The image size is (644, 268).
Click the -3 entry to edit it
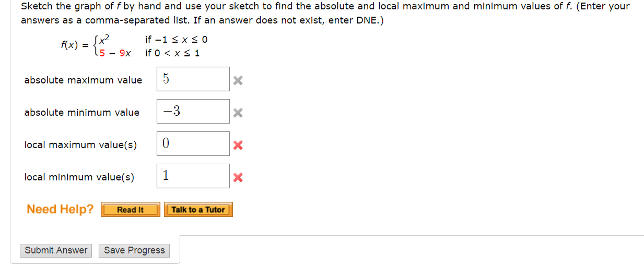click(x=172, y=111)
